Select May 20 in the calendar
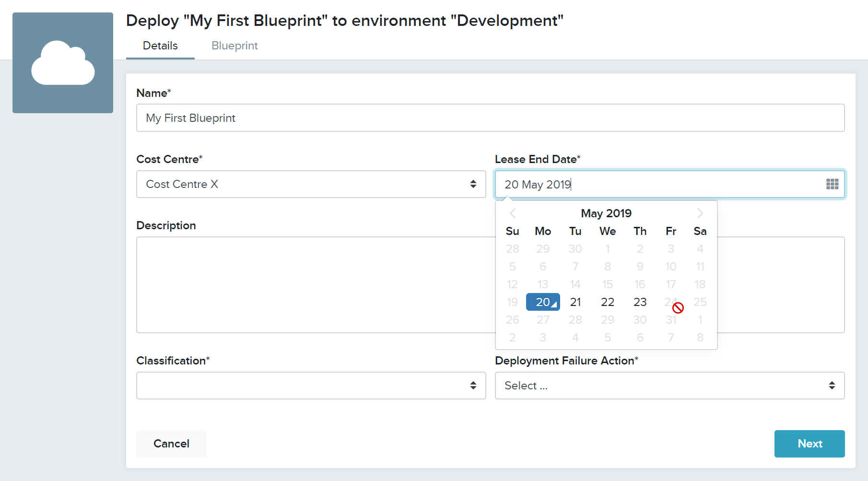 [x=543, y=302]
